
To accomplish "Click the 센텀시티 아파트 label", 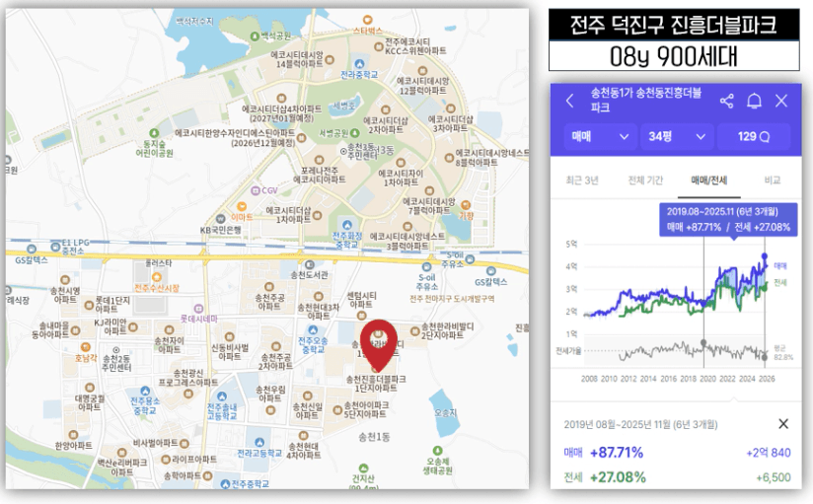I will point(361,300).
